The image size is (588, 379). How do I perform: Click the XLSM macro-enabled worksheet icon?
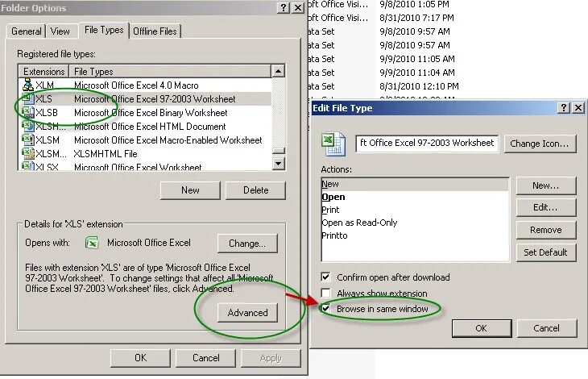(27, 140)
